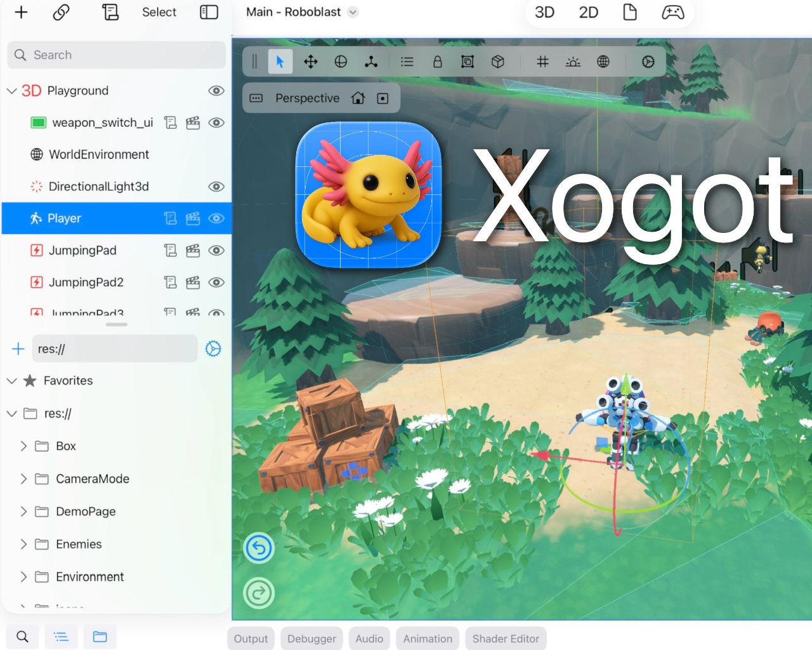Open the Main - Roboblast scene dropdown

[x=353, y=12]
